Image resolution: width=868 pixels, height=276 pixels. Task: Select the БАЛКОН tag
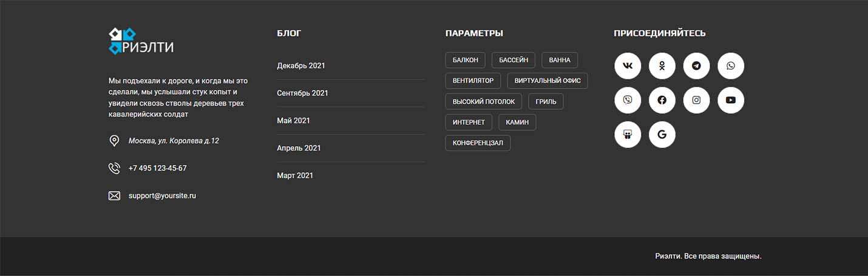pyautogui.click(x=466, y=60)
